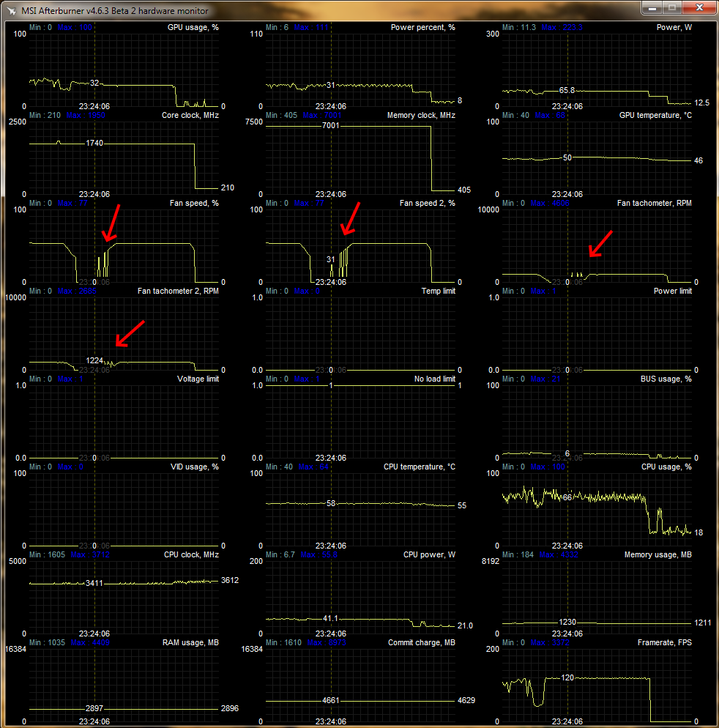This screenshot has width=719, height=728.
Task: Click the 'Max : 3372' label above Framerate graph
Action: pos(550,642)
